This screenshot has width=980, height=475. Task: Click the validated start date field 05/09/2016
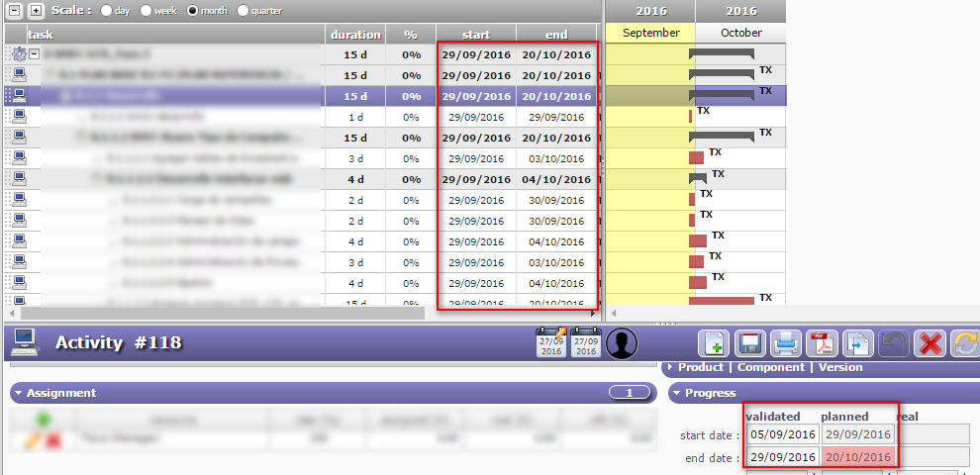782,434
